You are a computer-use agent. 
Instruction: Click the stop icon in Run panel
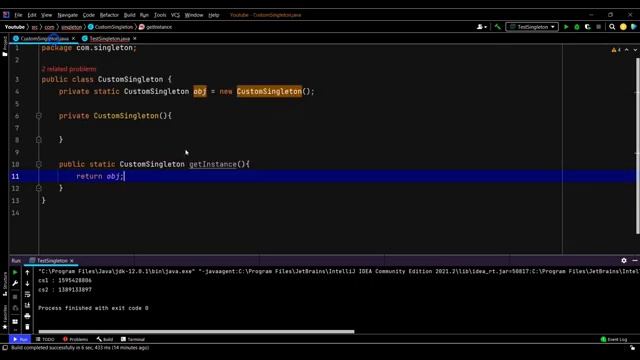click(15, 297)
